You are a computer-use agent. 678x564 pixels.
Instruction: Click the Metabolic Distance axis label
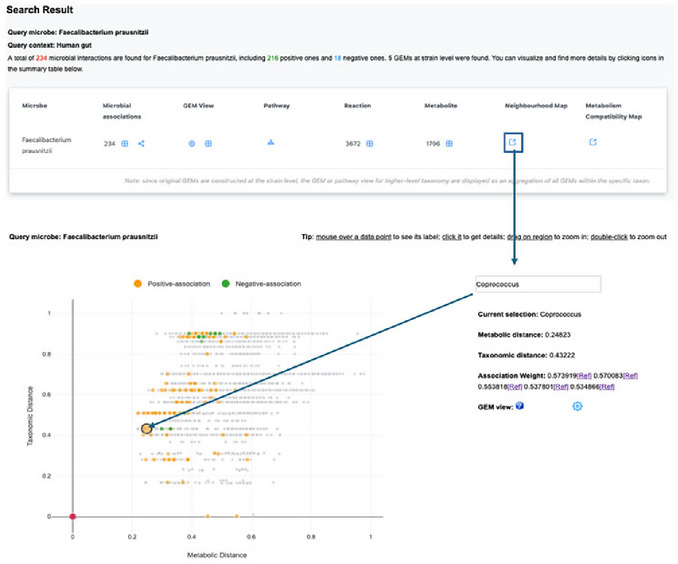point(217,555)
